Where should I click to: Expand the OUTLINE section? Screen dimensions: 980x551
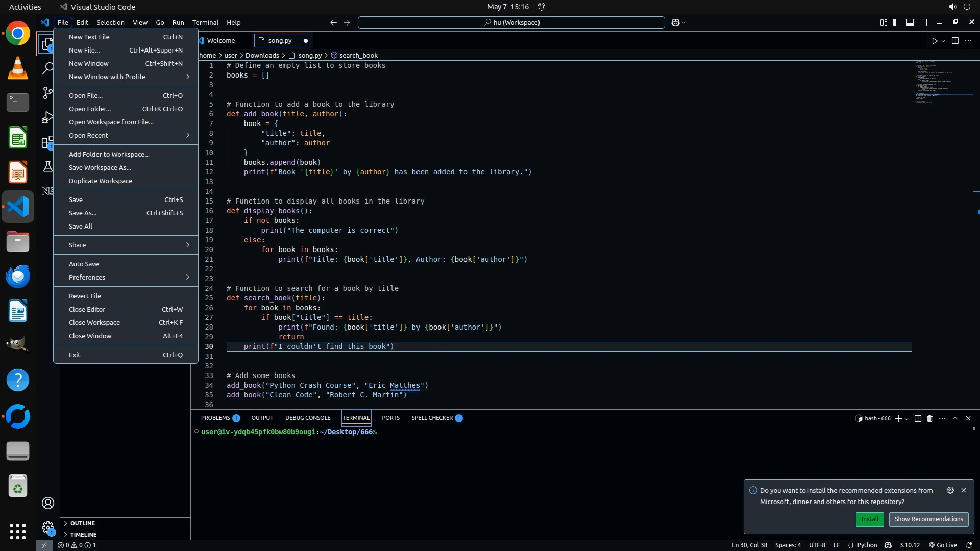click(83, 523)
